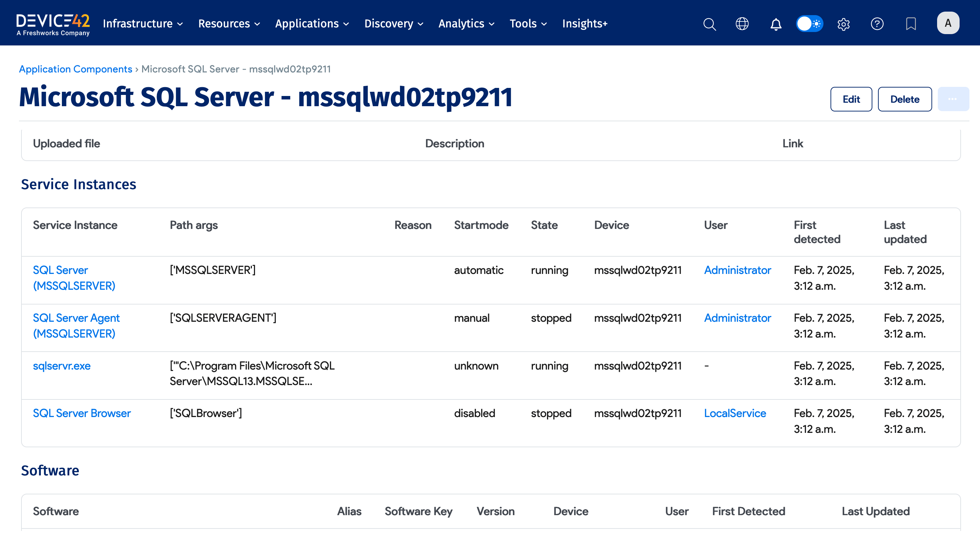The height and width of the screenshot is (538, 980).
Task: Open the Administrator user link
Action: click(737, 270)
